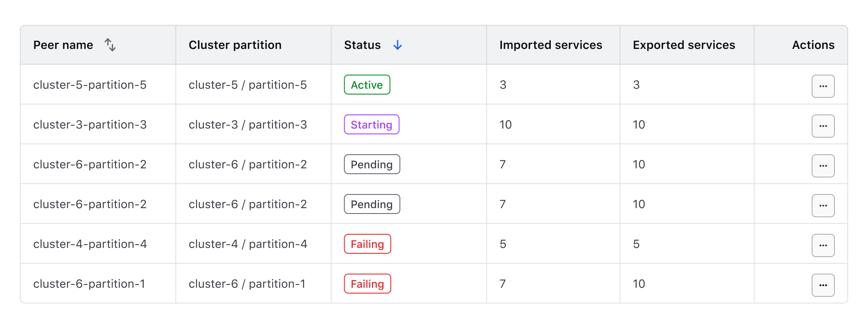Screen dimensions: 868x335
Task: Click the Cluster partition column header
Action: [235, 45]
